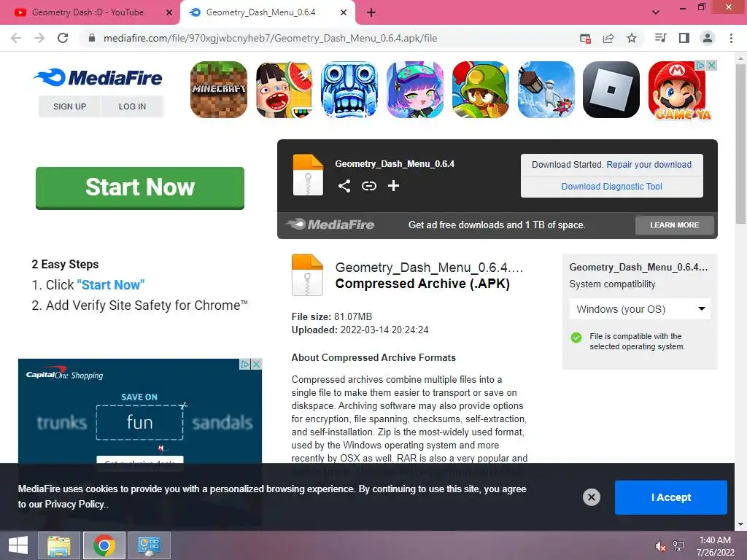The width and height of the screenshot is (747, 560).
Task: Open the Chrome profile icon
Action: pyautogui.click(x=708, y=38)
